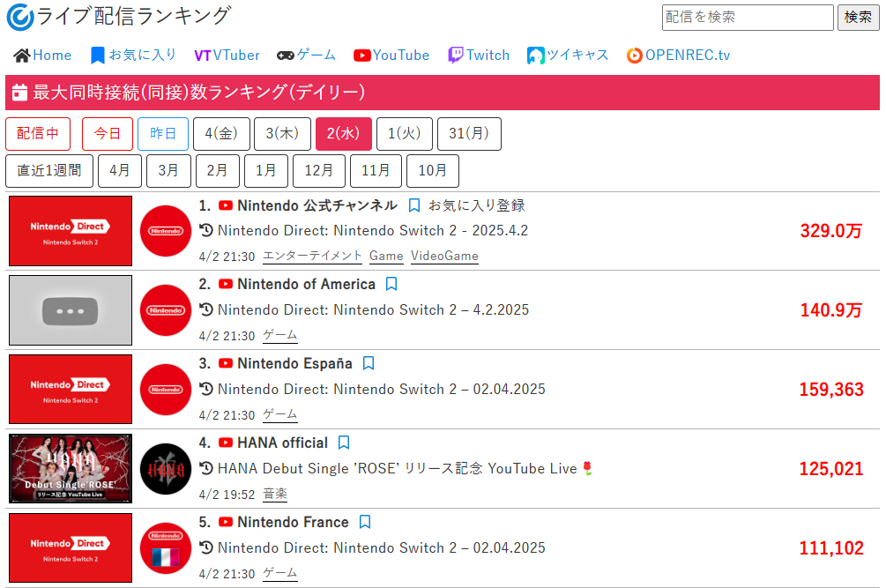This screenshot has width=886, height=588.
Task: Toggle bookmark for Nintendo France
Action: 365,523
